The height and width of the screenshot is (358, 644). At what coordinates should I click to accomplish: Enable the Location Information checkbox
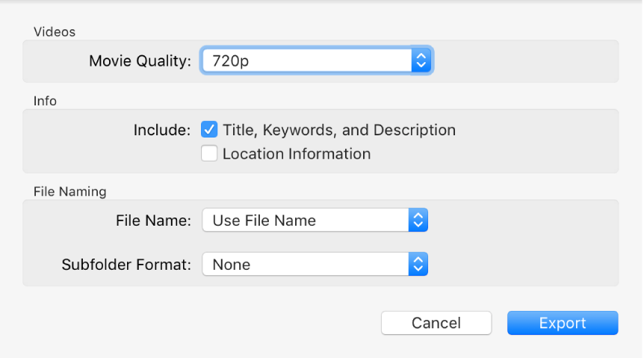pyautogui.click(x=209, y=154)
